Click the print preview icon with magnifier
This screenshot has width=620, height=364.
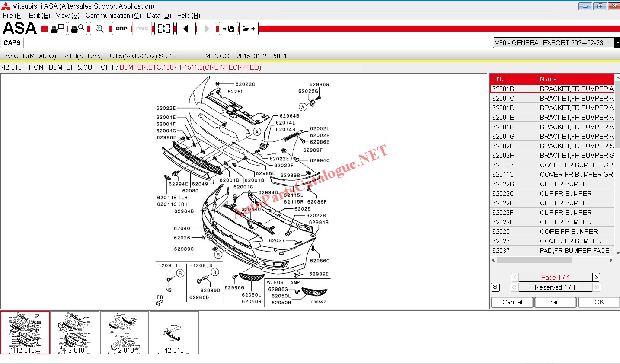pos(77,29)
